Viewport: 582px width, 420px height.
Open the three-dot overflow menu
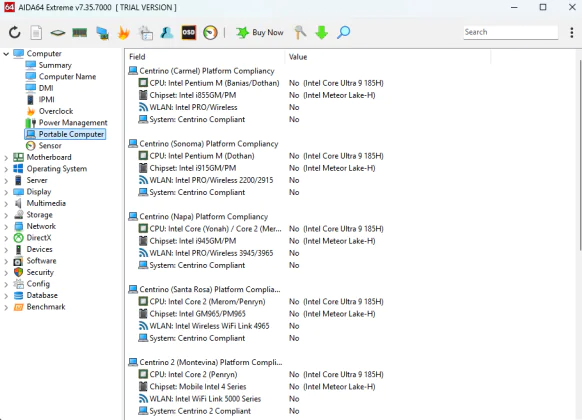[572, 33]
